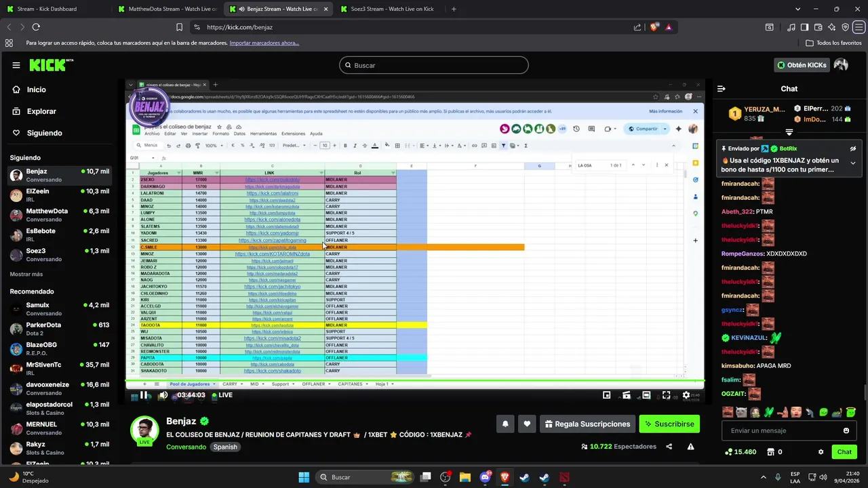Open Brave Shields lion icon

click(654, 27)
